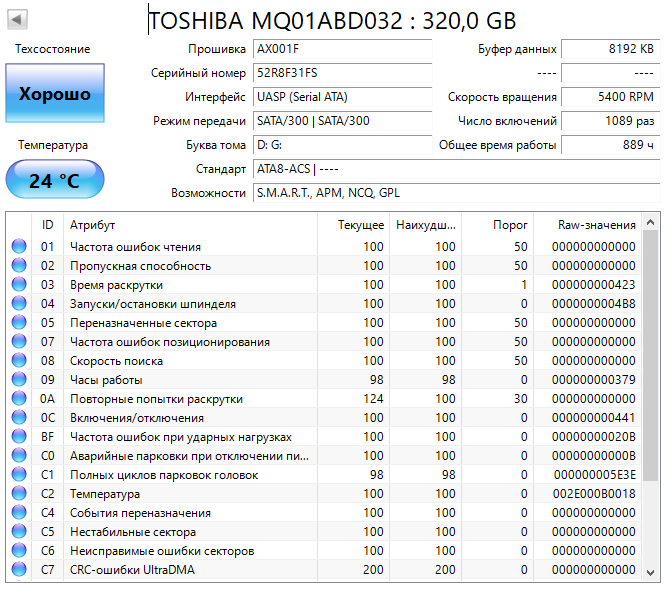Select status orb for attribute 05
The width and height of the screenshot is (668, 591).
coord(19,323)
